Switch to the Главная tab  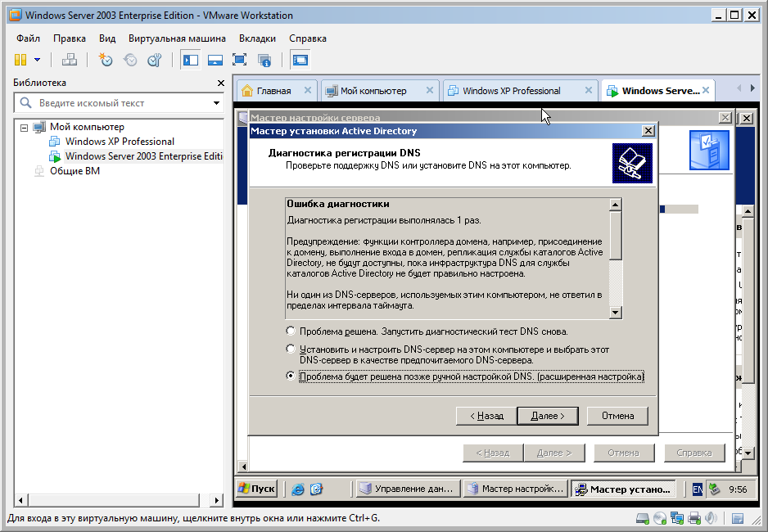pos(273,91)
